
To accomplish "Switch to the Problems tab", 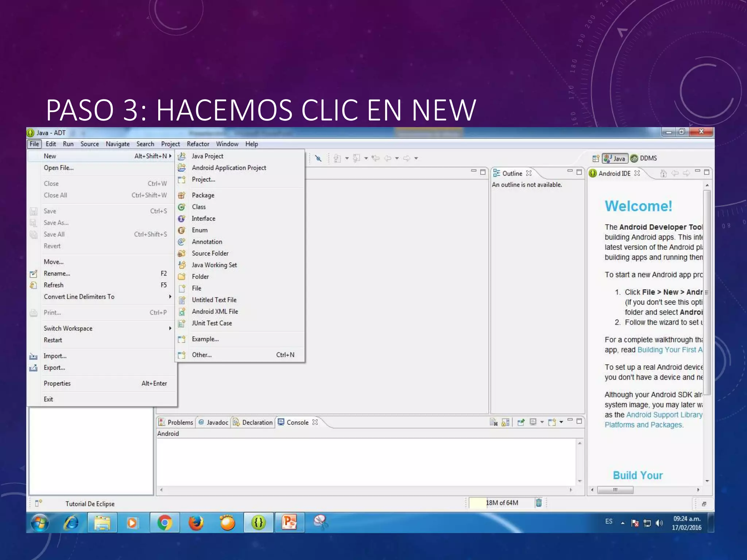I will pyautogui.click(x=176, y=422).
